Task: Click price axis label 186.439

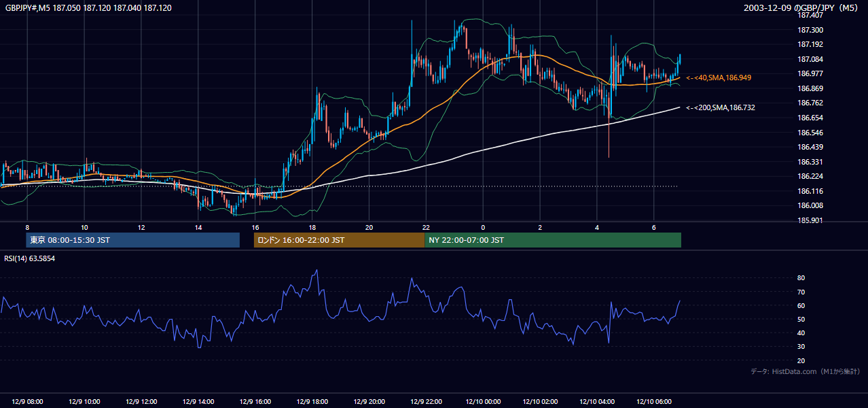Action: (811, 147)
